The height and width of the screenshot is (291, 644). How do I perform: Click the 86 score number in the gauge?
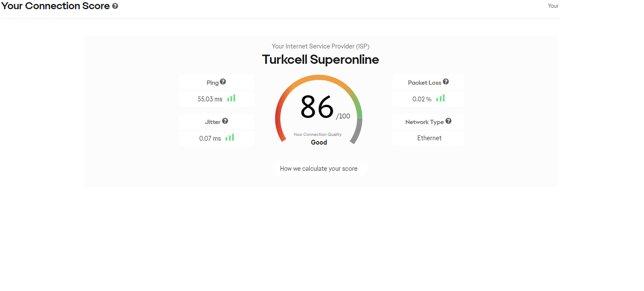317,107
